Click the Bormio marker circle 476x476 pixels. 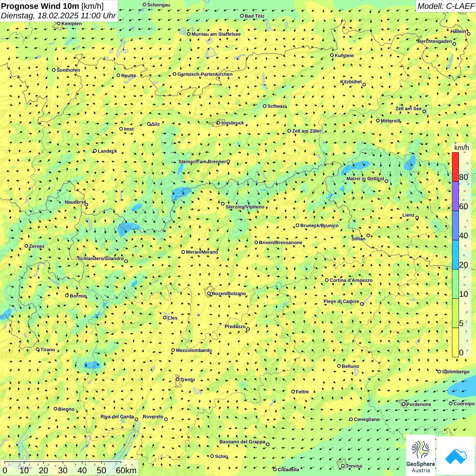point(67,295)
